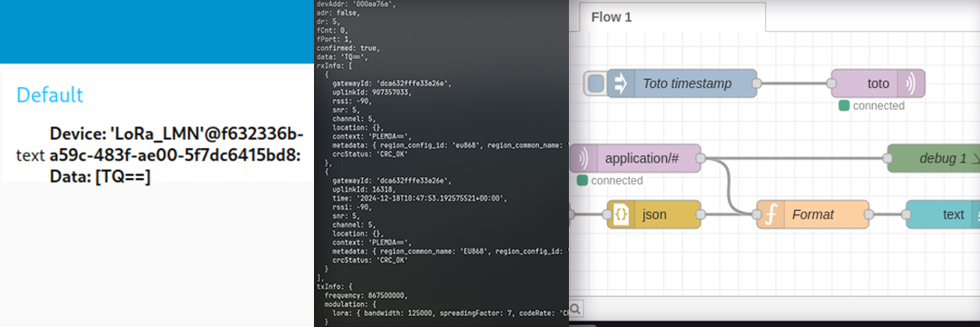Click the device data text in dashboard
This screenshot has height=327, width=980.
click(176, 155)
